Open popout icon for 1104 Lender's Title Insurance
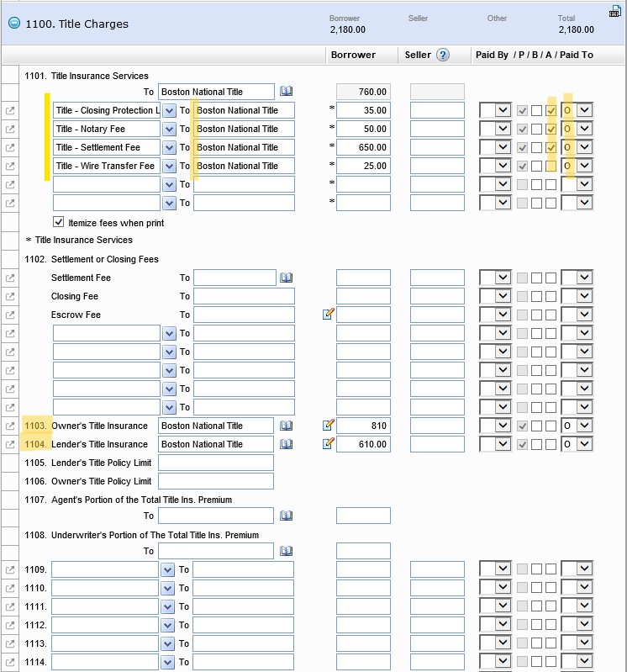 click(x=10, y=444)
